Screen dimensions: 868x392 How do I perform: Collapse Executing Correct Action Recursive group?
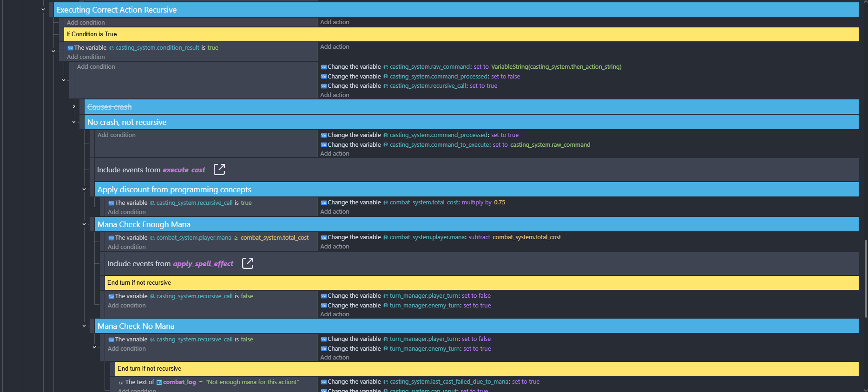(x=43, y=9)
